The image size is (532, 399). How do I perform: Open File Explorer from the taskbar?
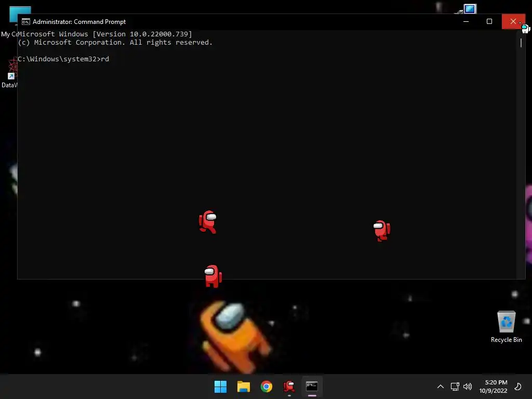[244, 387]
